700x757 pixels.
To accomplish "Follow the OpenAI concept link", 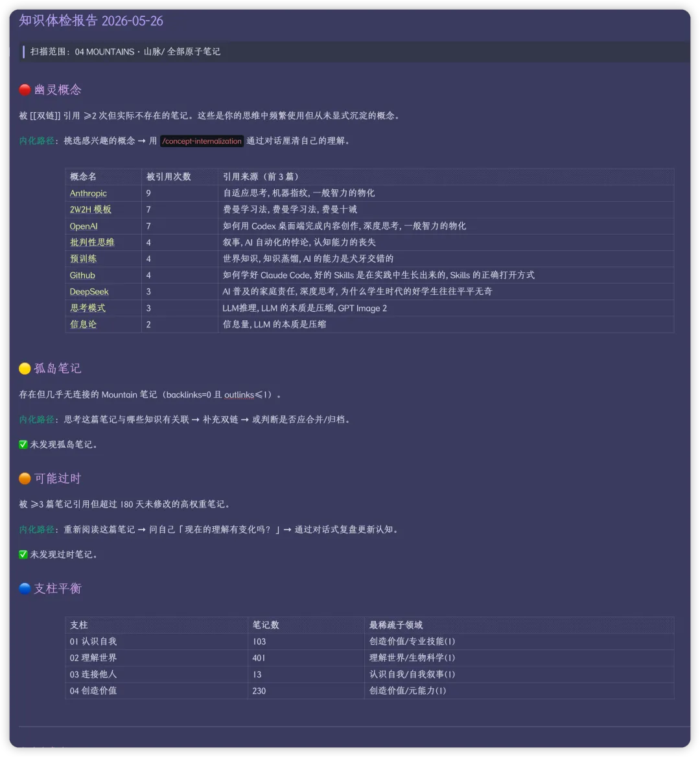I will pyautogui.click(x=84, y=226).
